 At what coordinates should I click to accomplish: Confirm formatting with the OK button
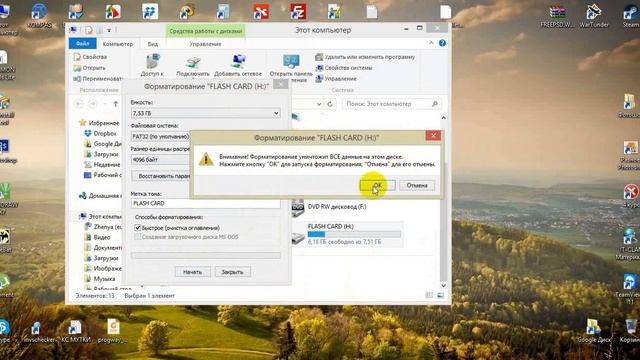[x=378, y=185]
